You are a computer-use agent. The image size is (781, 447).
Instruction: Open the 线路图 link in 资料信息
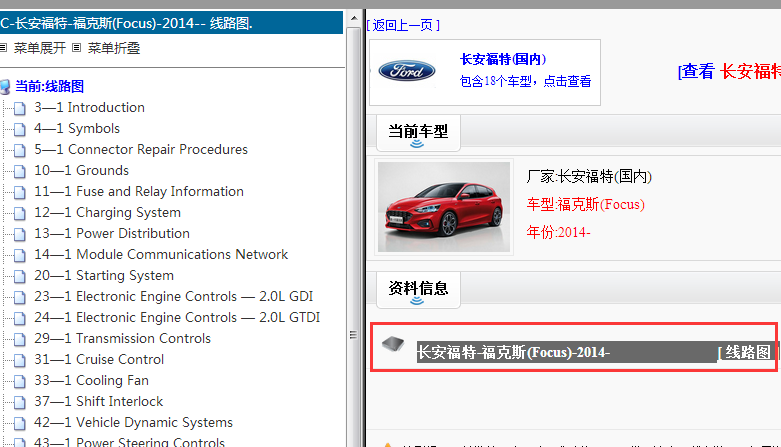coord(746,352)
